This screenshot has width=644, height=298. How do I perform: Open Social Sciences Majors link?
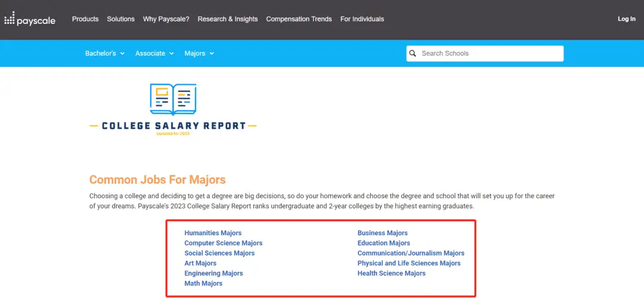pyautogui.click(x=219, y=253)
